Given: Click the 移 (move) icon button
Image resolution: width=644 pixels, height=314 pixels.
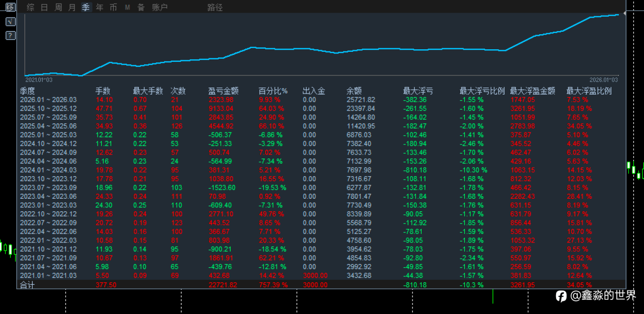Looking at the screenshot, I should (x=10, y=8).
